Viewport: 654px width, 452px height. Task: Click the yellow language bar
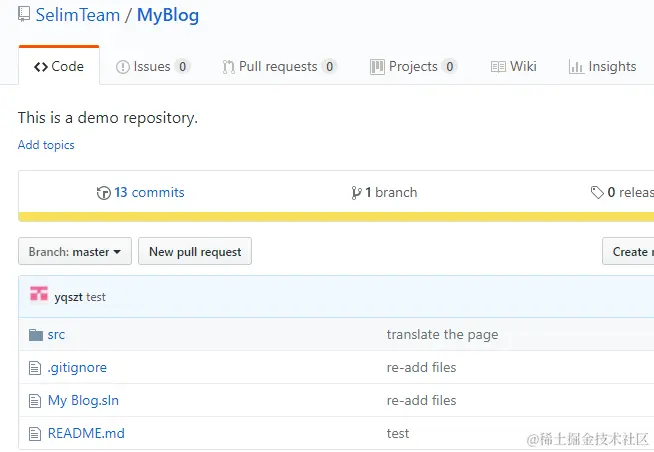click(336, 216)
